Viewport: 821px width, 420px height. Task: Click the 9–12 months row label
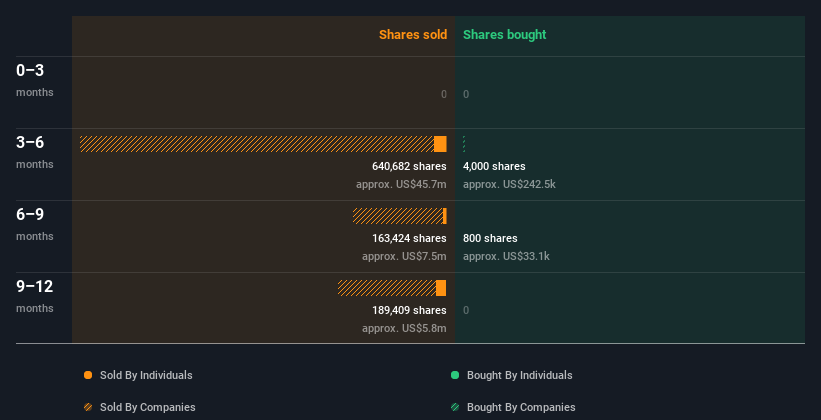coord(35,296)
